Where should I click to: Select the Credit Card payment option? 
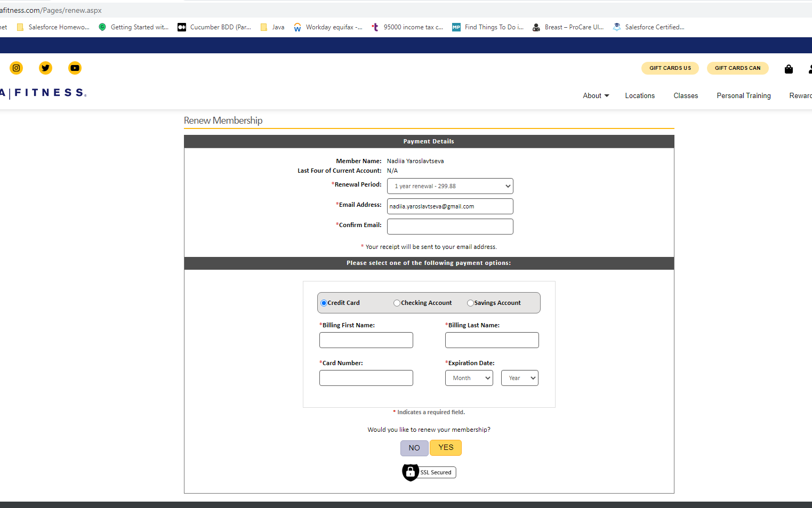[324, 302]
